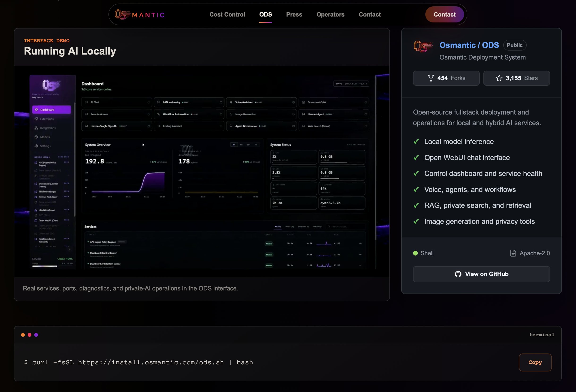The width and height of the screenshot is (576, 392).
Task: Open Extensions via its puzzle icon in the demo sidebar
Action: [36, 119]
